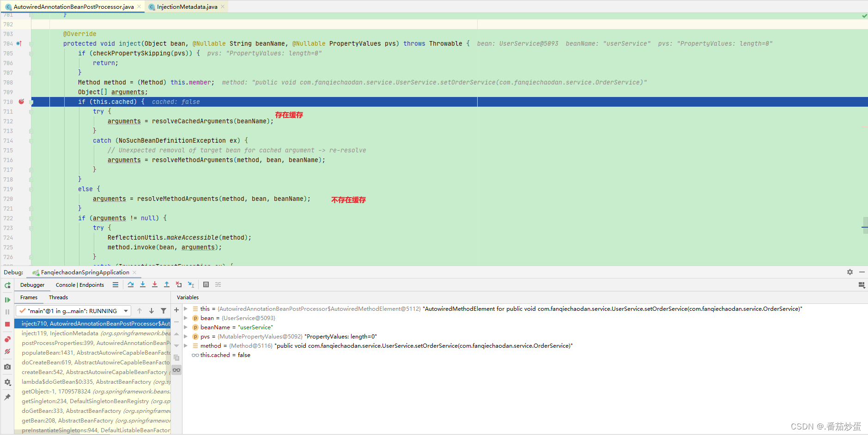Screen dimensions: 868x435
Task: Take a thread dump with camera icon
Action: point(7,367)
